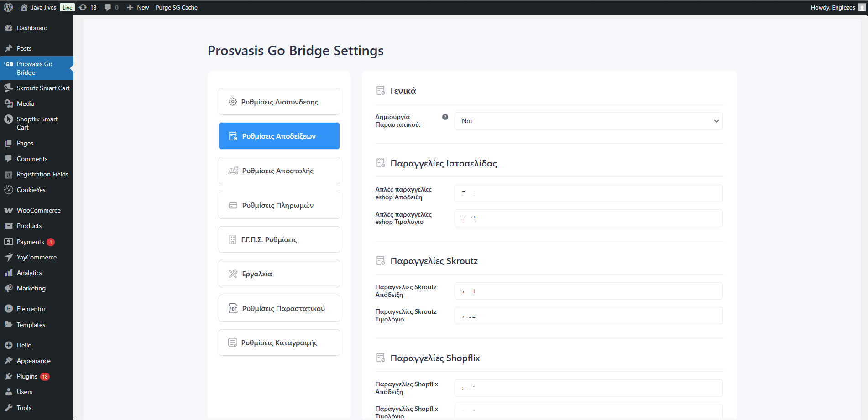Click help icon next to Δημιουργία Παραστατικού

[445, 117]
